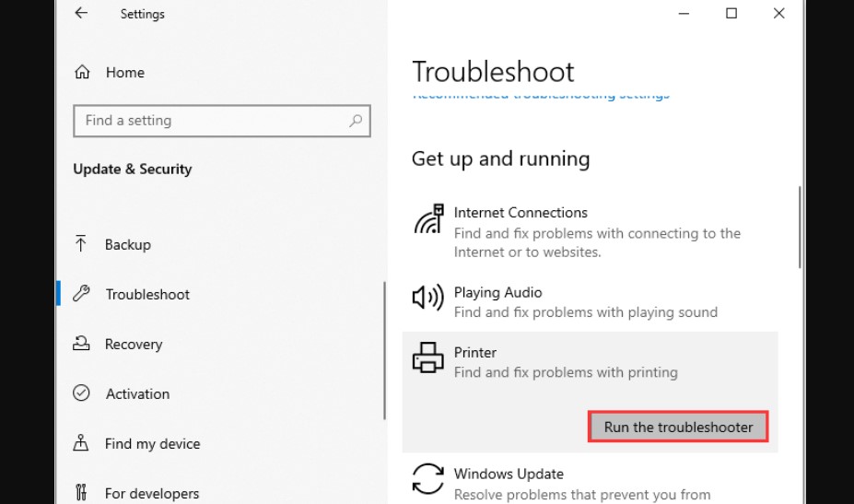This screenshot has width=854, height=504.
Task: Click 'Find and fix problems with printing' text
Action: click(566, 372)
